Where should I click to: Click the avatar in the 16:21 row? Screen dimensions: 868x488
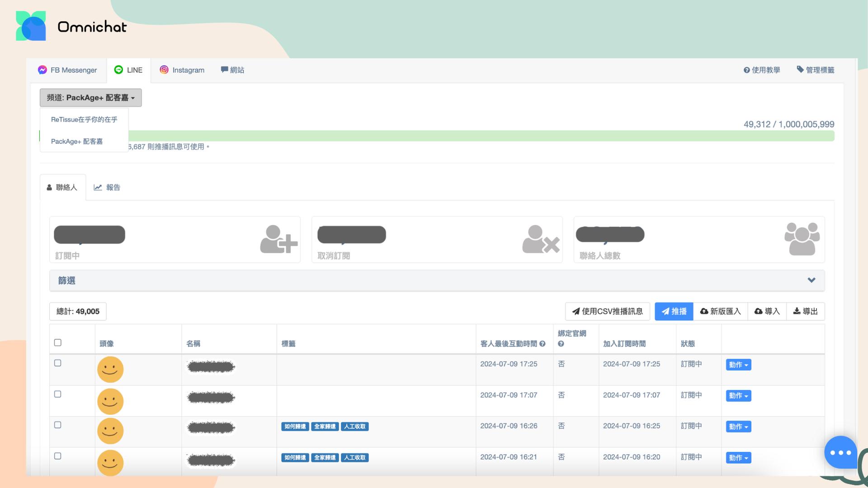[110, 463]
